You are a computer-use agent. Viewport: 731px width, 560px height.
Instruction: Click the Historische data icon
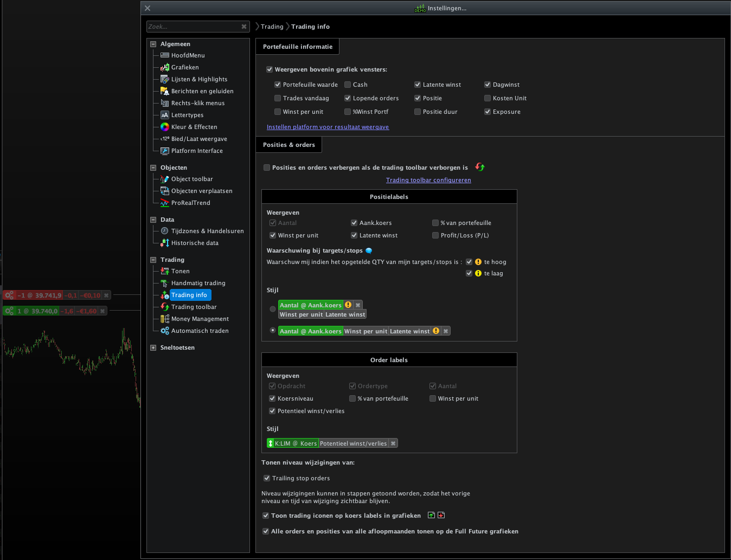(165, 243)
